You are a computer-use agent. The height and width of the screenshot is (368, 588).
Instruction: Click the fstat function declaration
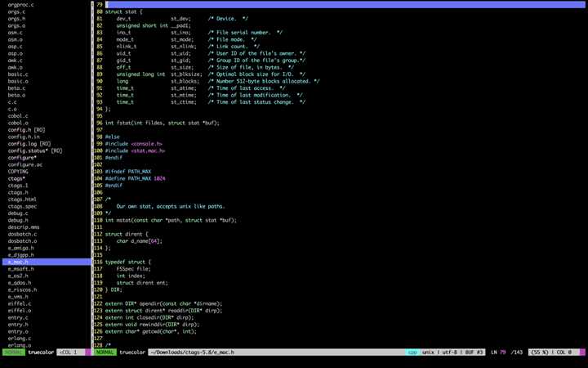(162, 123)
